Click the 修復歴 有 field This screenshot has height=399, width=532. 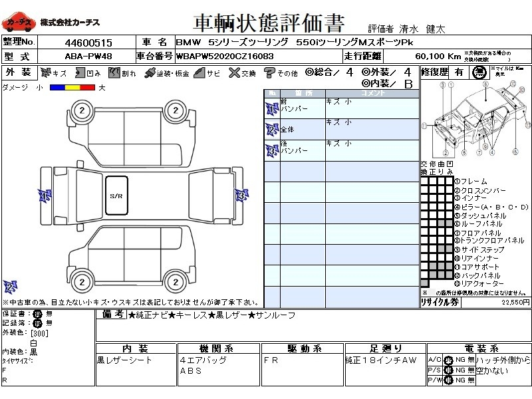[x=459, y=72]
